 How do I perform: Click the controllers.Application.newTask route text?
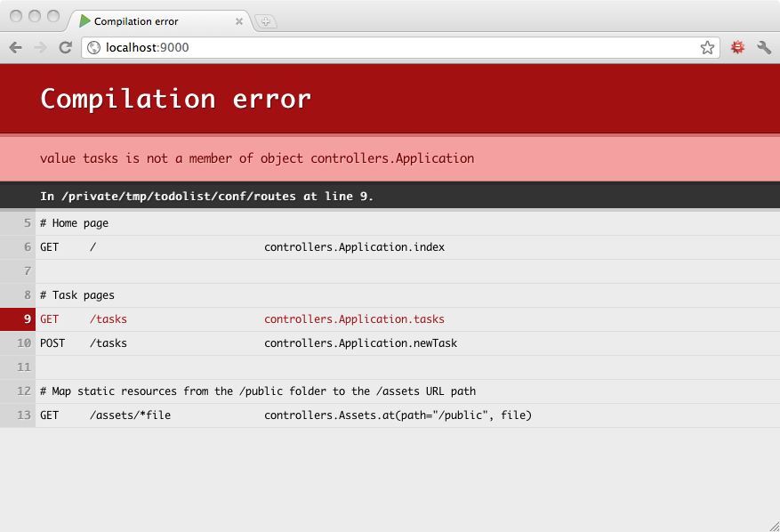[360, 343]
